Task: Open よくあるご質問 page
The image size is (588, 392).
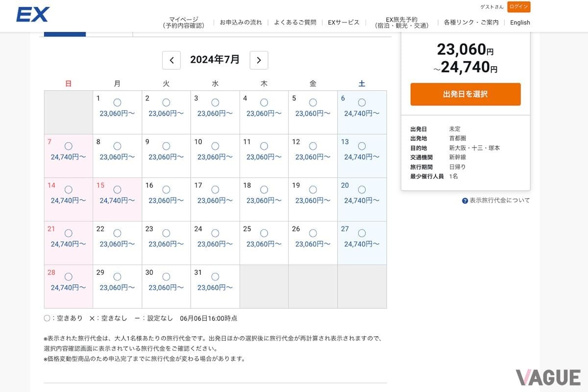Action: pyautogui.click(x=295, y=23)
